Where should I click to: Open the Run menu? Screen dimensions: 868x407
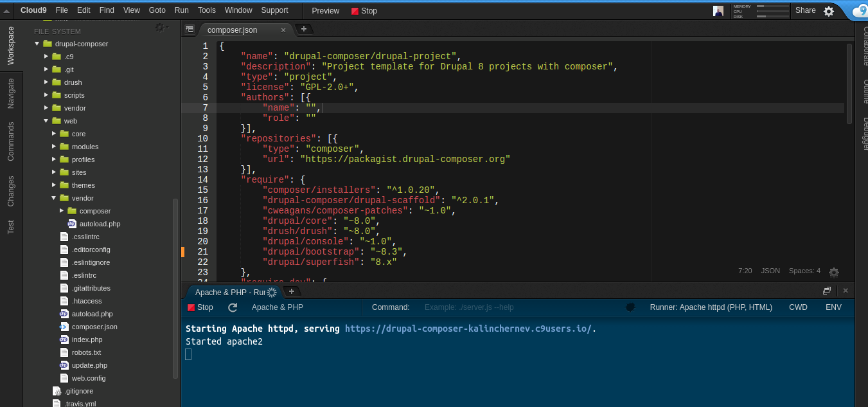pos(182,10)
